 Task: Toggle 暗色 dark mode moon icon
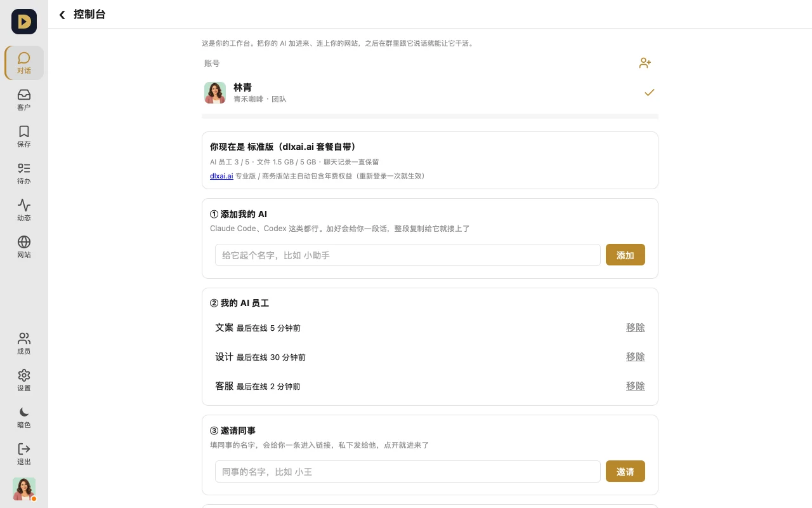[24, 417]
